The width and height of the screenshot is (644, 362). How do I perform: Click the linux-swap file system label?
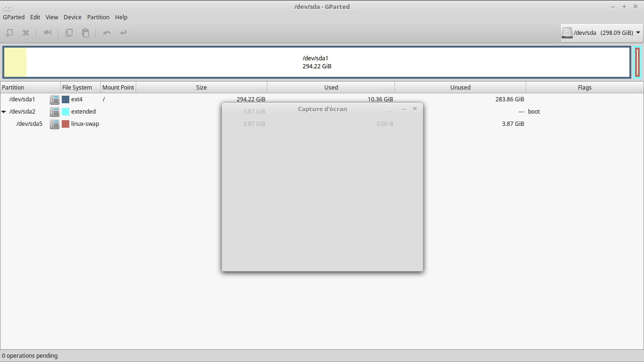[85, 124]
